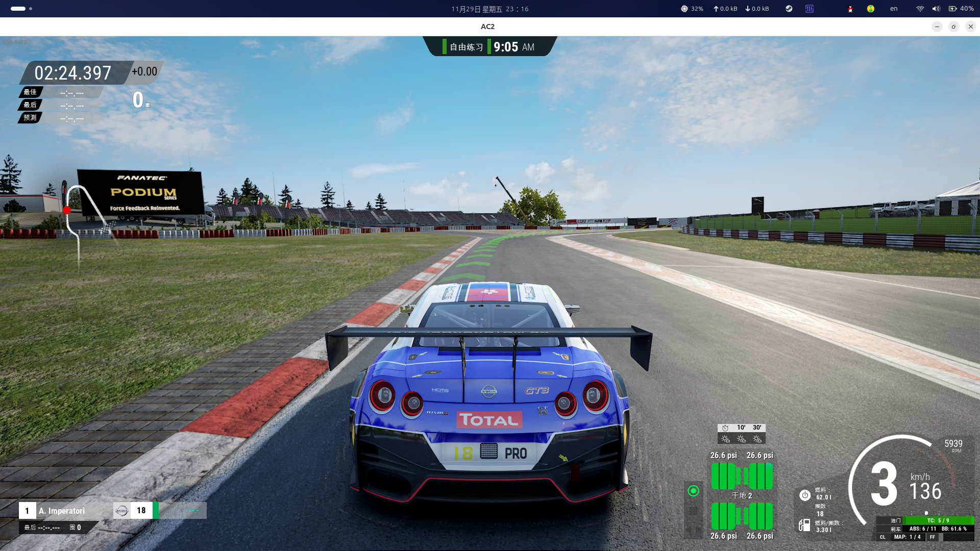Click the green headlight indicator circle
The image size is (980, 551).
(x=693, y=491)
